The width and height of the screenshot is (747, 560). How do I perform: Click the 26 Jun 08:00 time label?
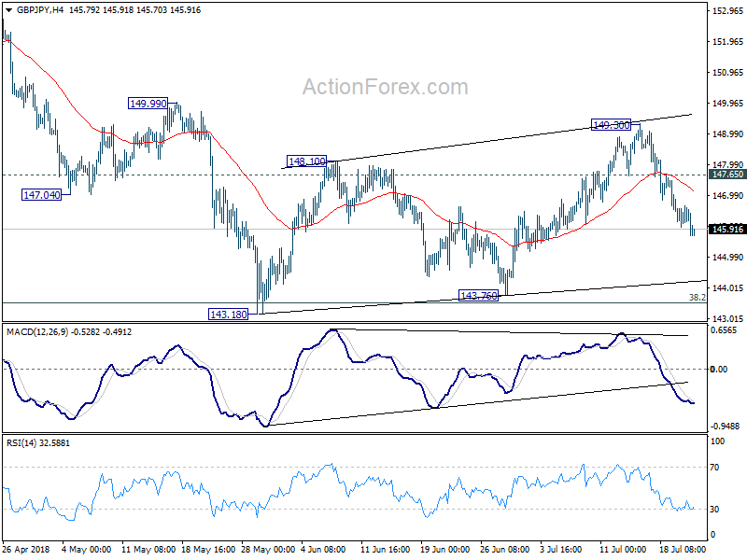504,550
